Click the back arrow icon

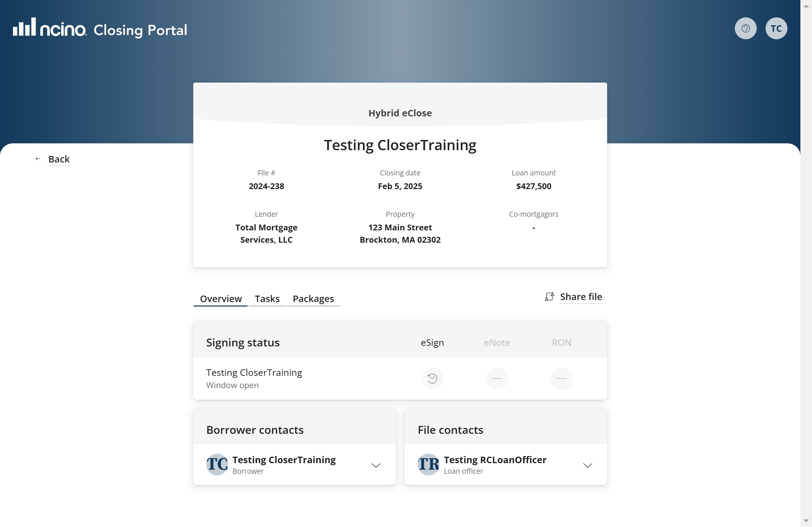pos(38,159)
